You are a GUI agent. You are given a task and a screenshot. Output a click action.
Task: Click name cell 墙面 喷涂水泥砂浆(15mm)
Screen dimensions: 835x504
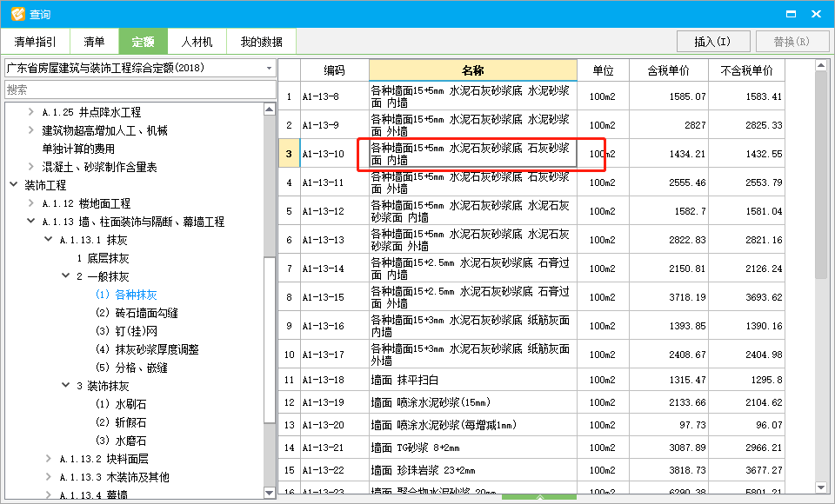point(473,402)
